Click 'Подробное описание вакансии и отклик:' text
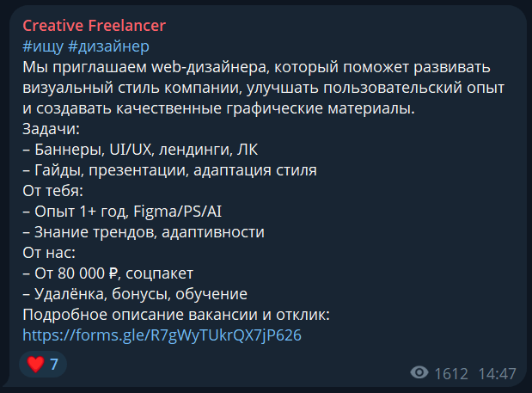 click(176, 315)
